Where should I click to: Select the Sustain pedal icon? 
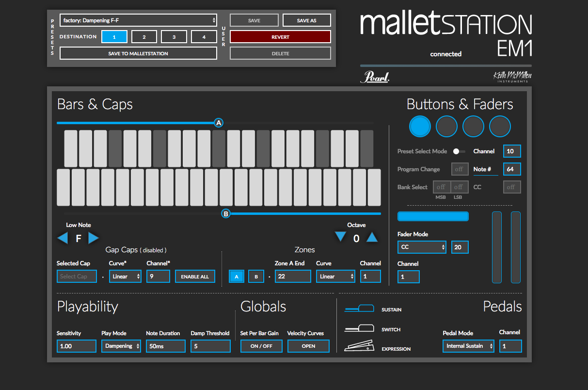click(359, 309)
